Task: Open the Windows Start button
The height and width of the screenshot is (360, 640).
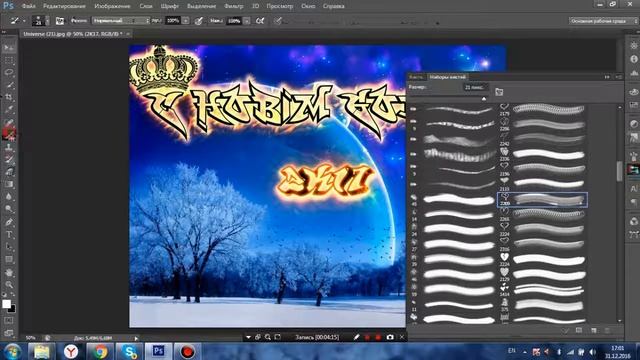Action: pos(13,351)
